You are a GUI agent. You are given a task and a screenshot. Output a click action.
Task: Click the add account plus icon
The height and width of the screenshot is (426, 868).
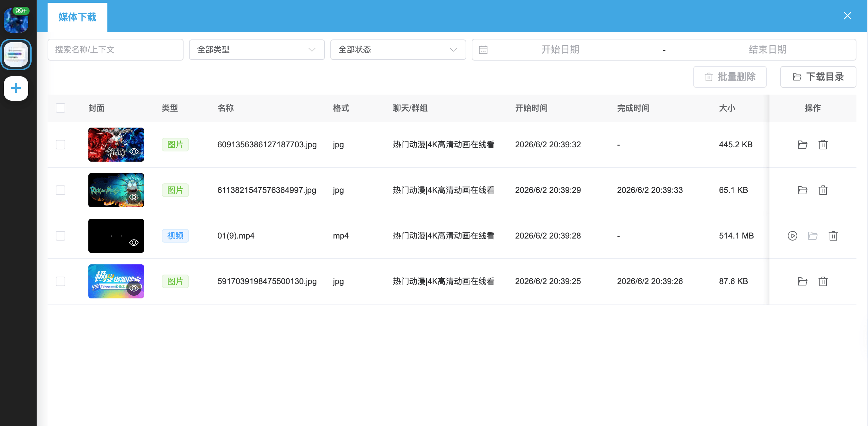16,88
